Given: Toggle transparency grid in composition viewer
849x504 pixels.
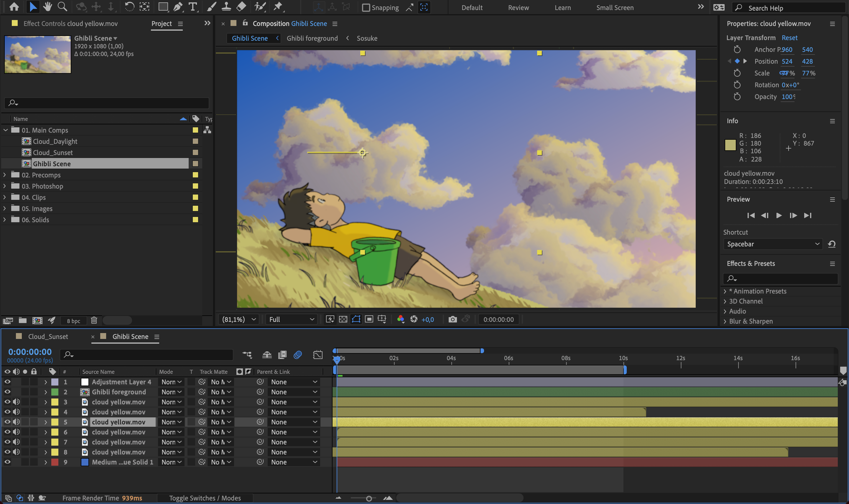Looking at the screenshot, I should (343, 319).
